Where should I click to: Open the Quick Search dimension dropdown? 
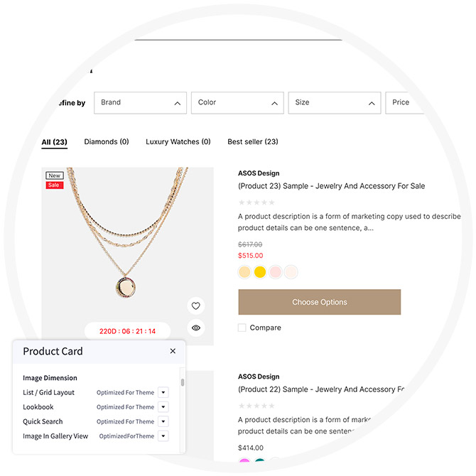point(163,421)
